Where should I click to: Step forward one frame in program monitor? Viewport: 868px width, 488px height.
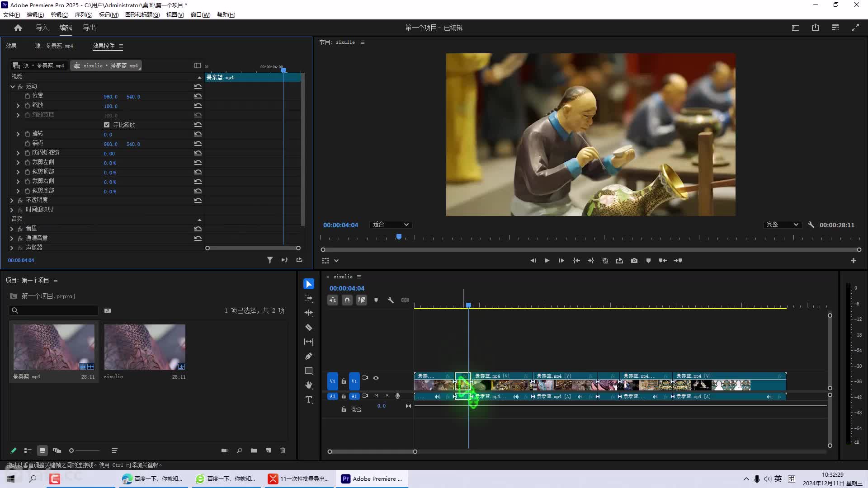pyautogui.click(x=561, y=261)
